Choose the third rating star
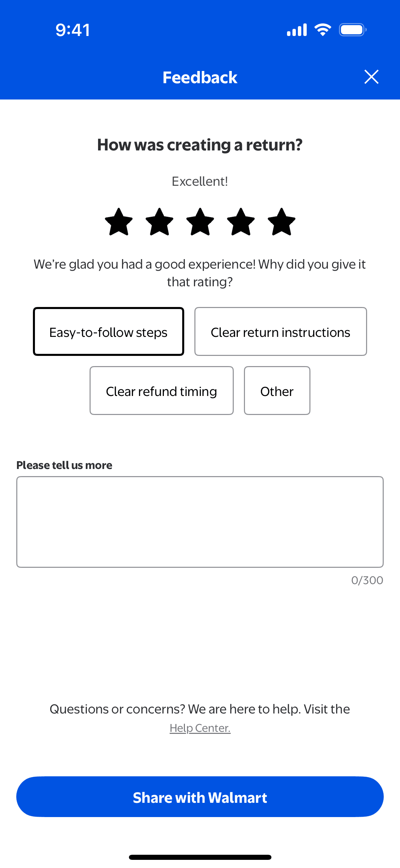The height and width of the screenshot is (868, 400). click(x=200, y=222)
